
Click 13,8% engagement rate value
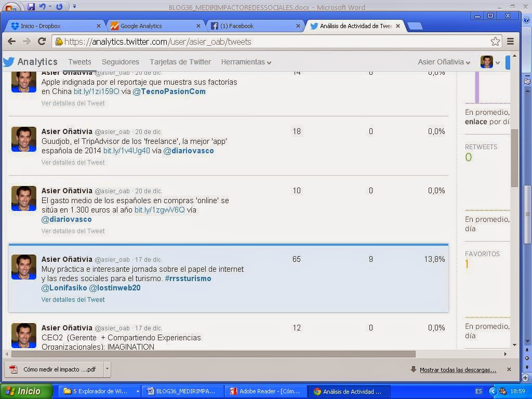435,259
